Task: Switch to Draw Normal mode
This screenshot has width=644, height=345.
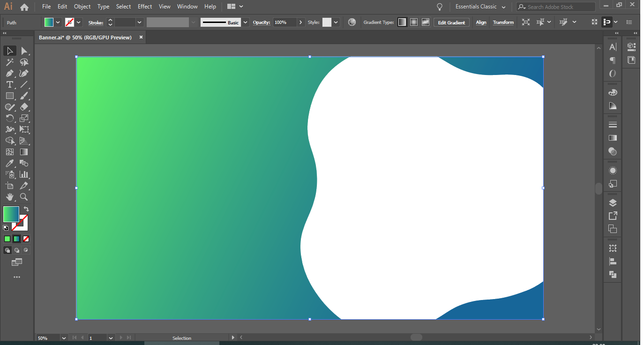Action: [x=7, y=250]
